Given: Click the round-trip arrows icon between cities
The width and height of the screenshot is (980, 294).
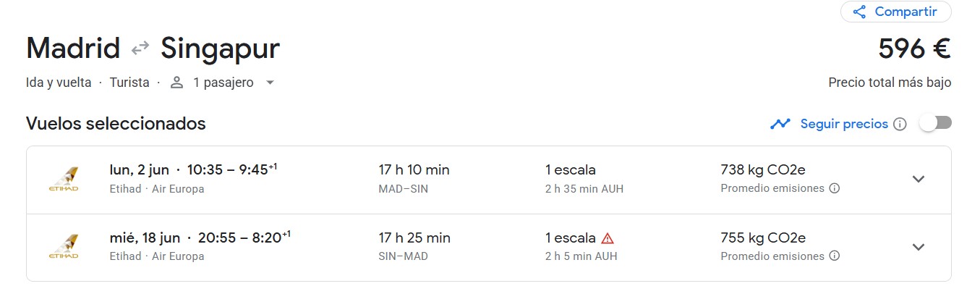Looking at the screenshot, I should click(140, 49).
